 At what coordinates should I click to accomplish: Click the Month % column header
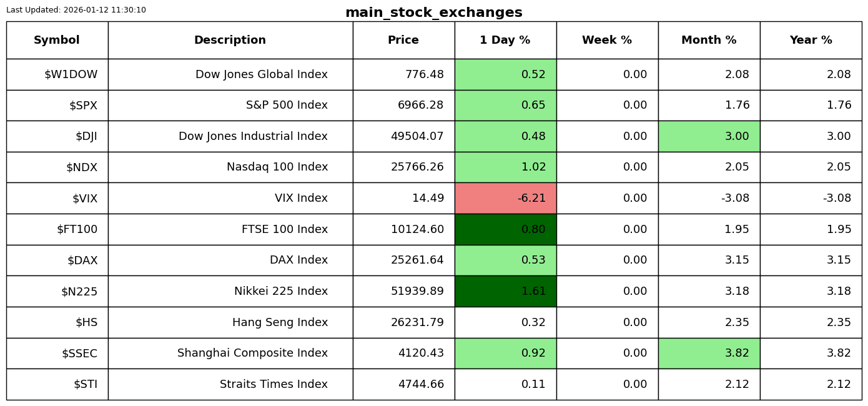point(709,40)
